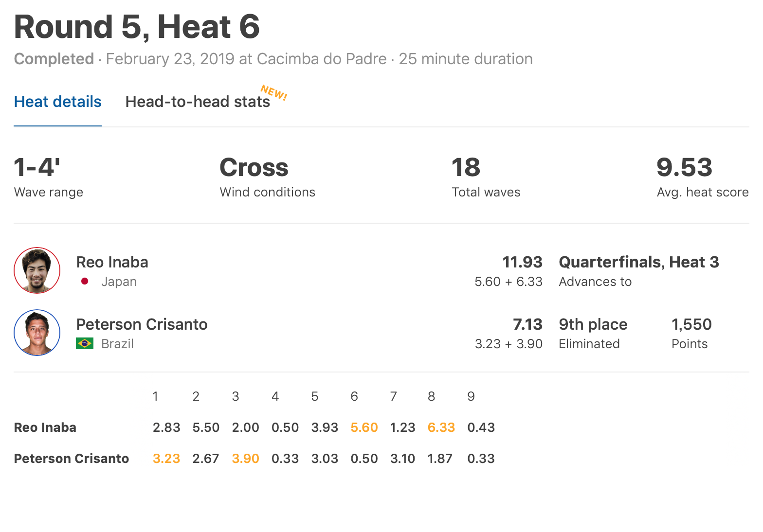Click the 9.53 average heat score

click(x=684, y=167)
